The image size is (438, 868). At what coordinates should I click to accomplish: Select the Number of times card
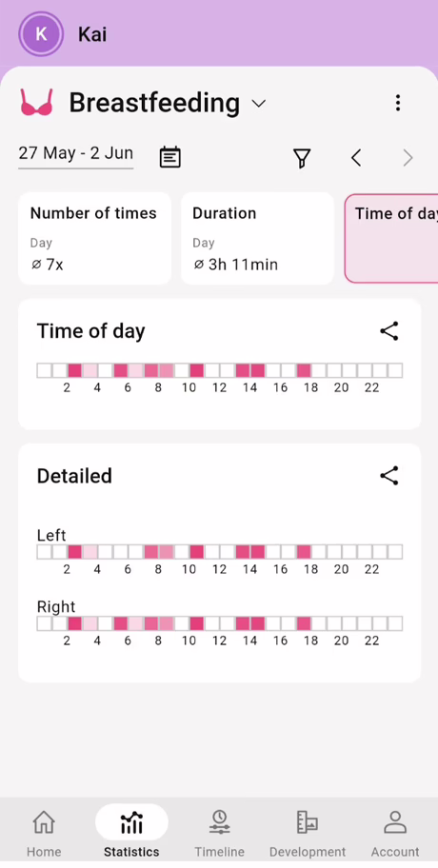click(94, 239)
